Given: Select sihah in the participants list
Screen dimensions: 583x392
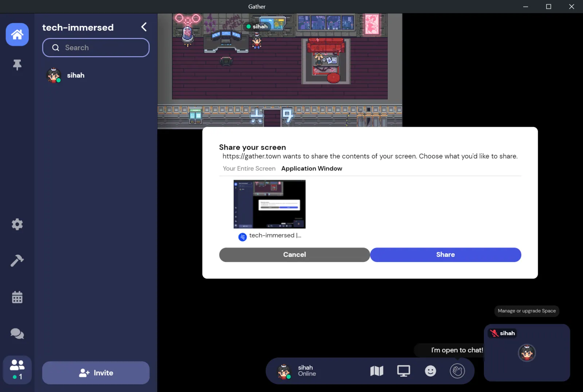Looking at the screenshot, I should point(96,75).
